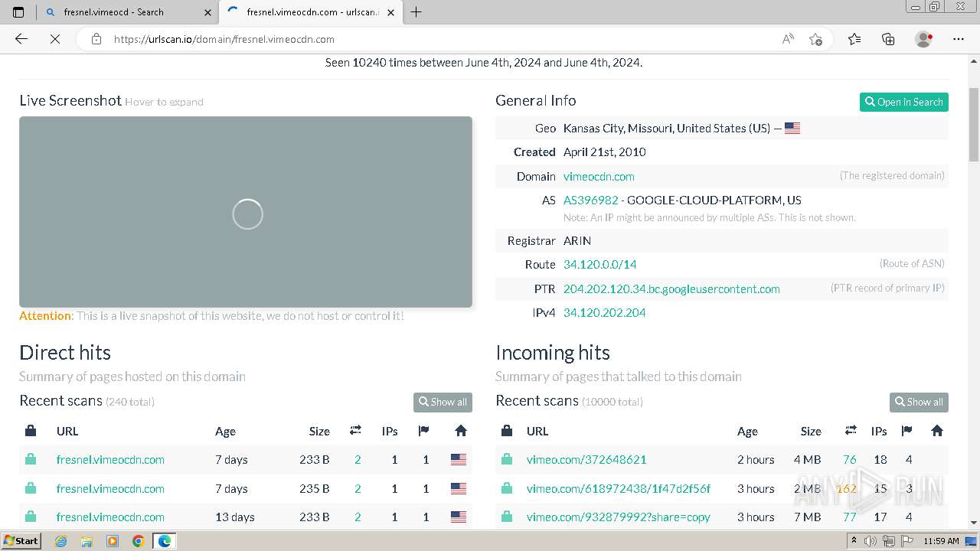980x551 pixels.
Task: Open the Windows Start menu
Action: (x=21, y=540)
